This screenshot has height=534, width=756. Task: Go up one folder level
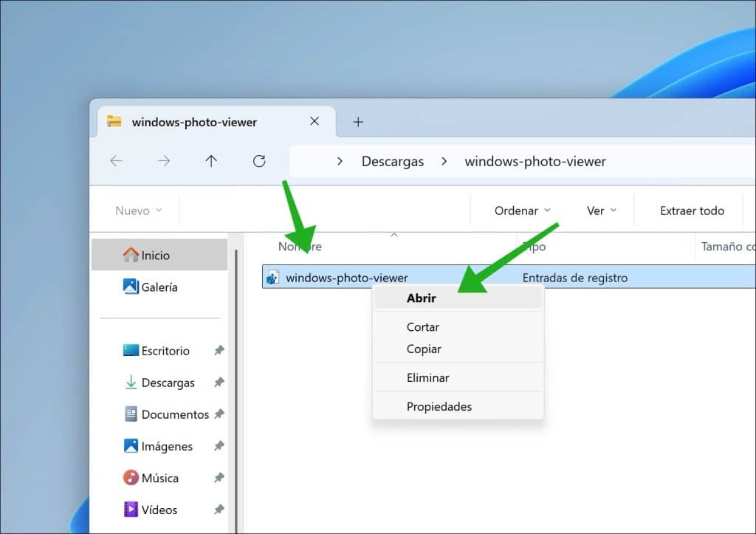click(211, 161)
